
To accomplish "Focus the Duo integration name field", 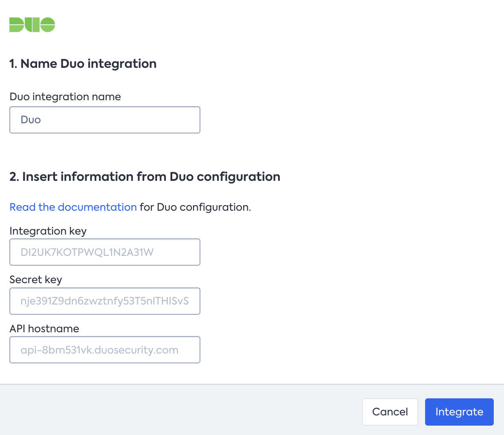I will pos(105,120).
